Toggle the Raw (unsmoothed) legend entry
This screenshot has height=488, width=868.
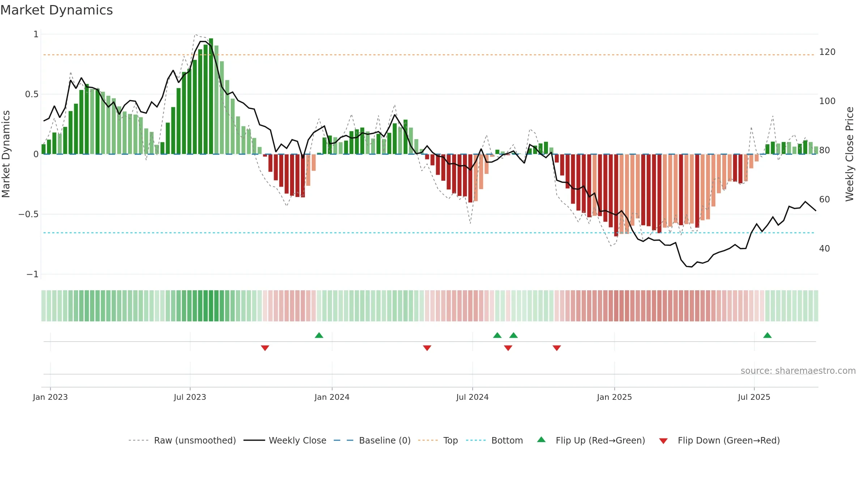(182, 440)
